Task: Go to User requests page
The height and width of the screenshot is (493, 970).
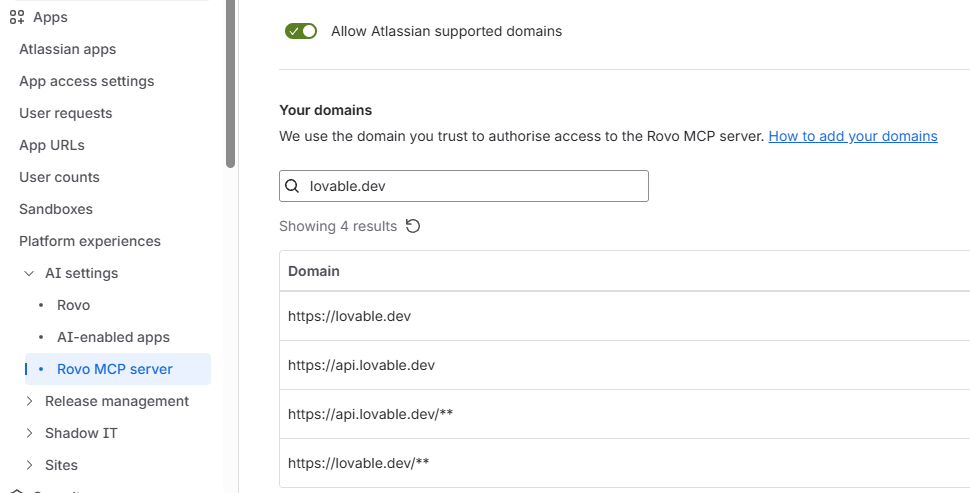Action: (x=65, y=113)
